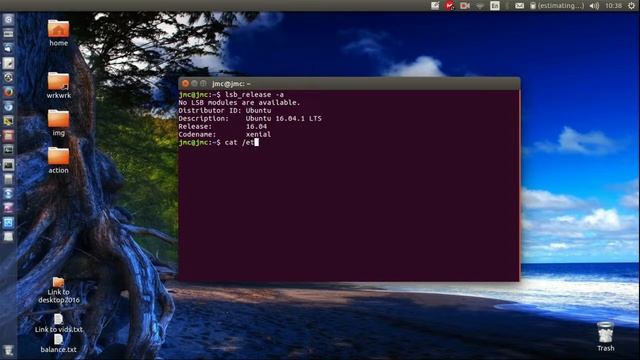Click the 'lsb_release -a' command text
The height and width of the screenshot is (360, 640).
(x=254, y=95)
